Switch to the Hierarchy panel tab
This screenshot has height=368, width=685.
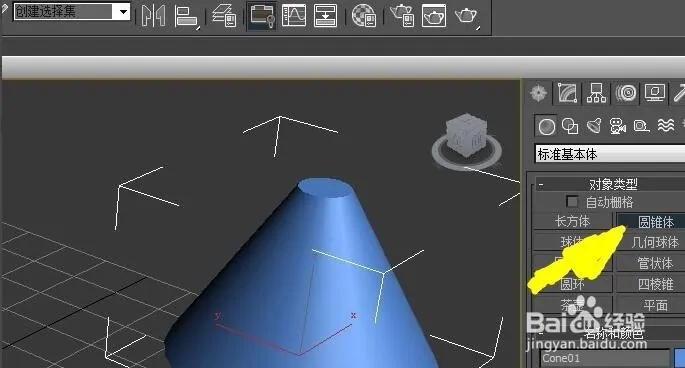click(596, 93)
